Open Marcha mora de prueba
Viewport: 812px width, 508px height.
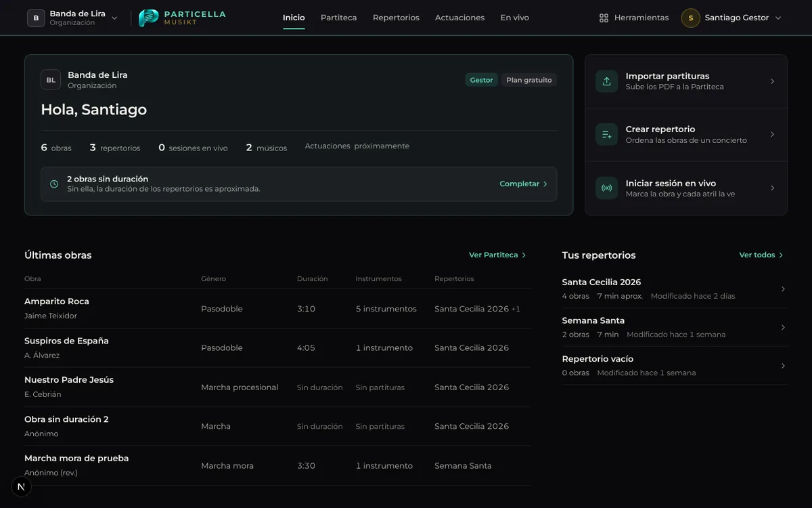76,459
